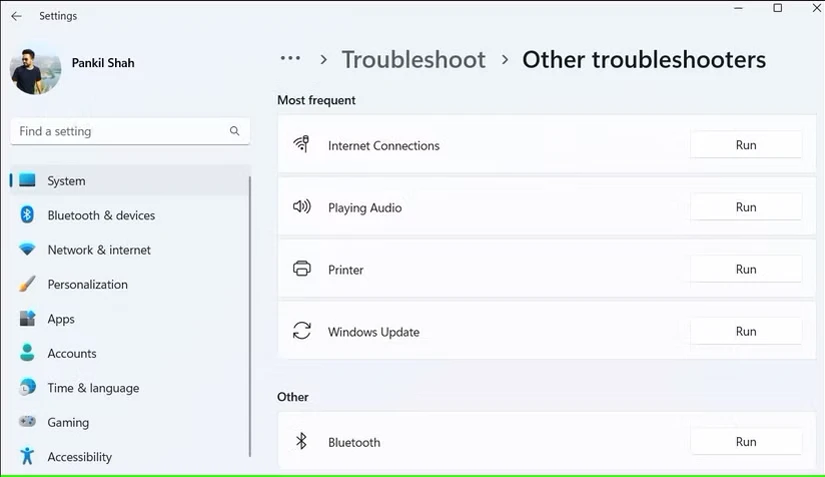Maximize the Settings window
825x477 pixels.
pos(778,8)
